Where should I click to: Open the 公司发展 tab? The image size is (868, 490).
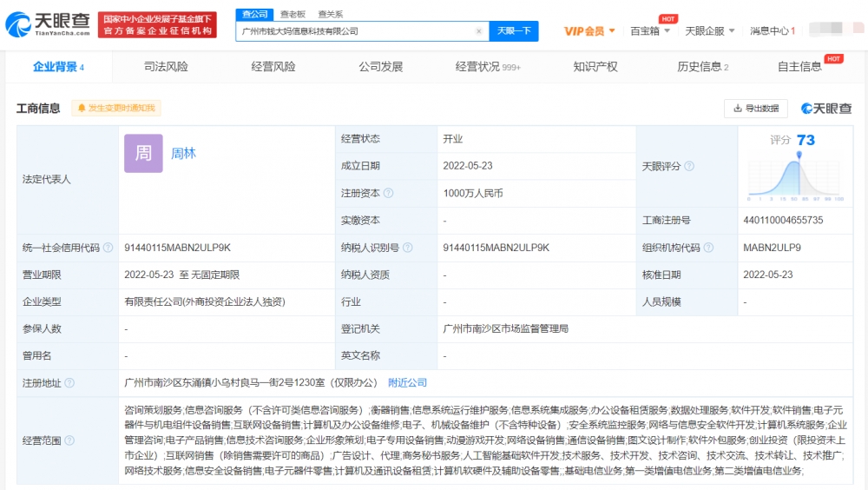(x=381, y=67)
